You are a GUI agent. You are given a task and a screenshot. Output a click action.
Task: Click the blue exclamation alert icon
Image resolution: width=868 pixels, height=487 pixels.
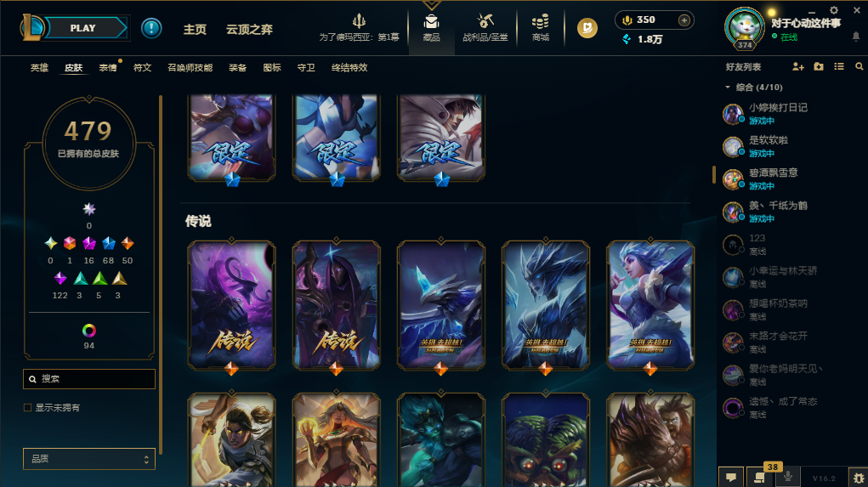tap(151, 28)
